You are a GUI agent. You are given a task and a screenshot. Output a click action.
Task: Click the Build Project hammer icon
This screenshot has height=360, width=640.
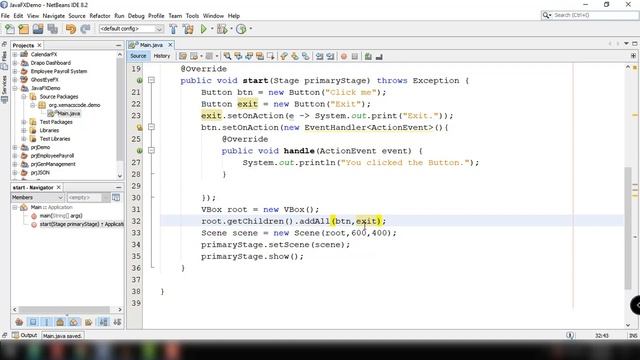(173, 29)
